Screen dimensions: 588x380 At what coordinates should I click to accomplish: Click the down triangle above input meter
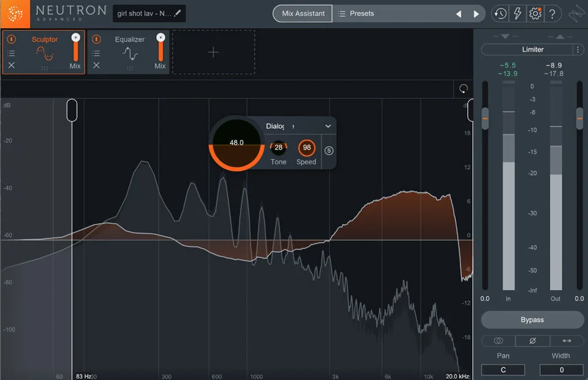pos(505,36)
